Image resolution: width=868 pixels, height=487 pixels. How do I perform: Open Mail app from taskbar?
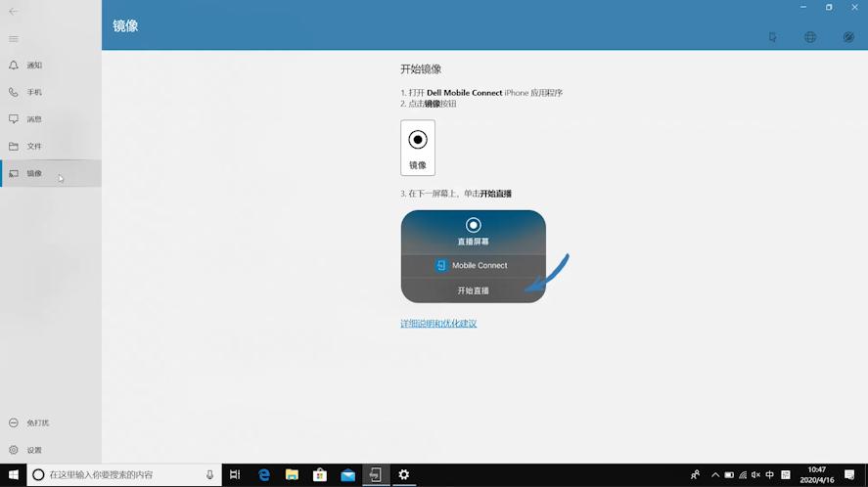coord(347,475)
